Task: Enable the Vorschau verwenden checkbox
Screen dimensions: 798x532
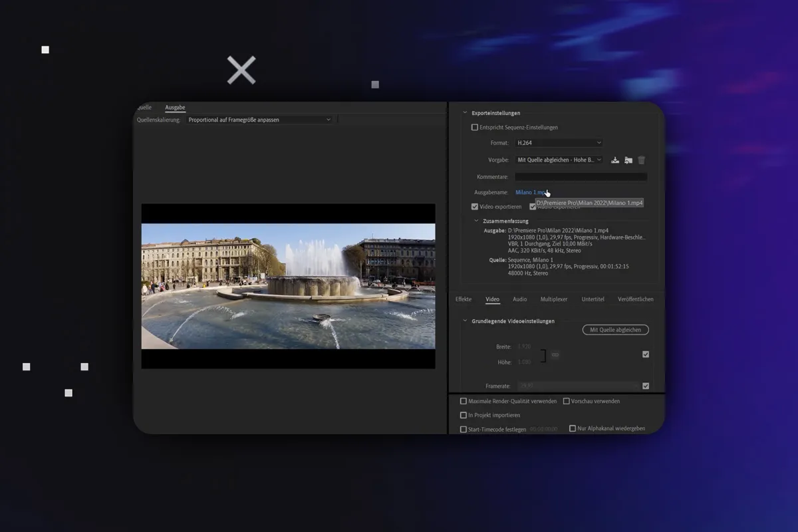Action: 567,401
